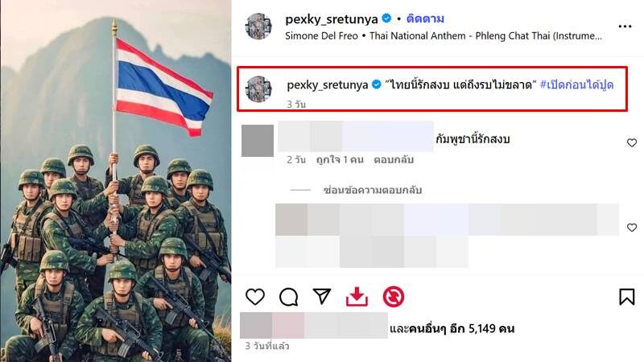Hide replies with ซ่อนข้อความตอบกลับ
The image size is (644, 362).
click(373, 190)
